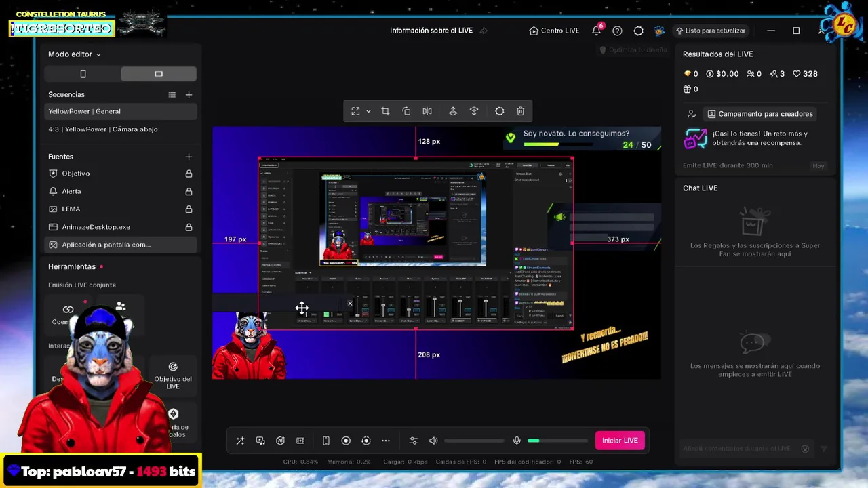Image resolution: width=868 pixels, height=488 pixels.
Task: Open the profile avatar menu
Action: click(x=659, y=30)
